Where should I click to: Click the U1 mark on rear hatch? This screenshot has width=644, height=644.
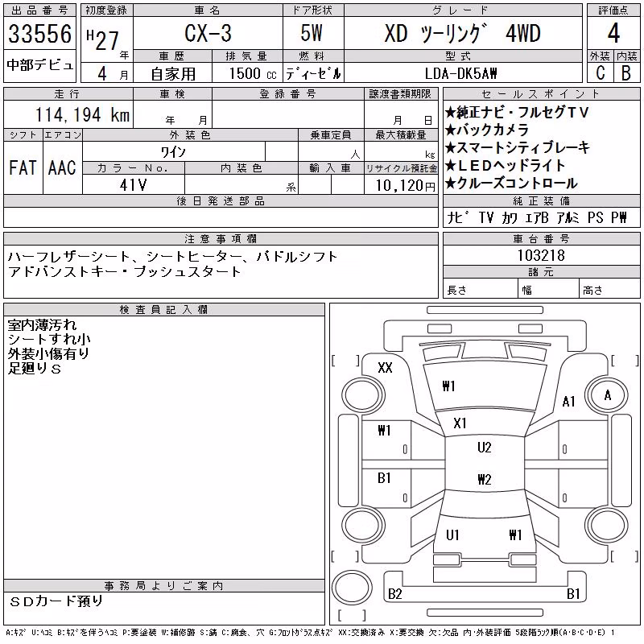[452, 535]
